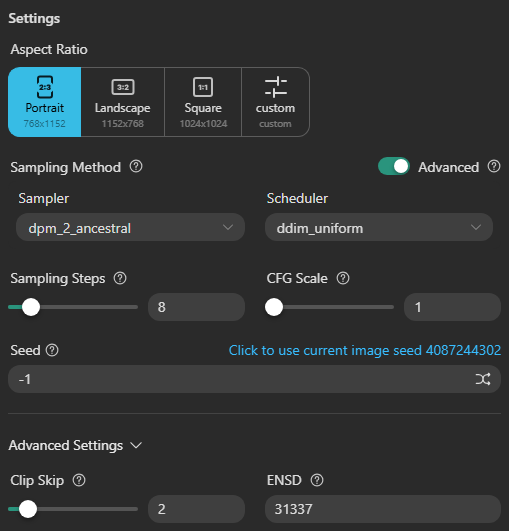
Task: Open the Scheduler dropdown ddim_uniform
Action: pyautogui.click(x=379, y=227)
